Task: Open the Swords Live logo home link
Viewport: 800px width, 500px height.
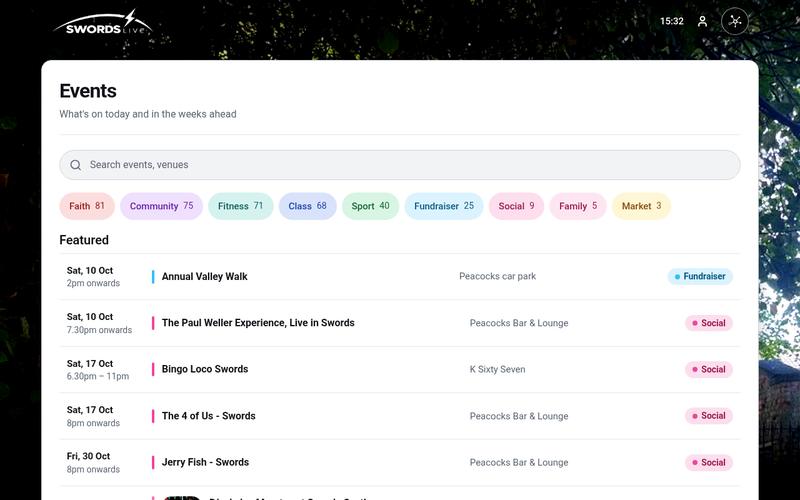Action: 103,23
